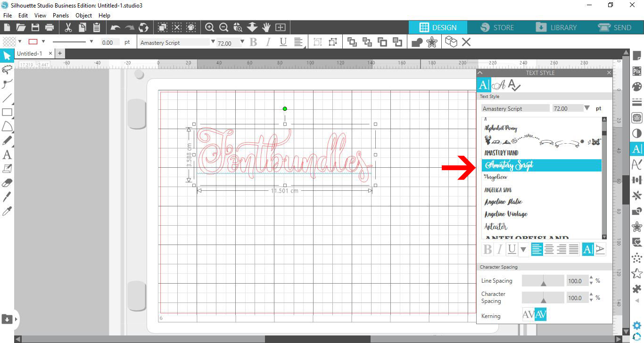Select the Text tool in left toolbar
Viewport: 644px width, 343px height.
(x=7, y=155)
